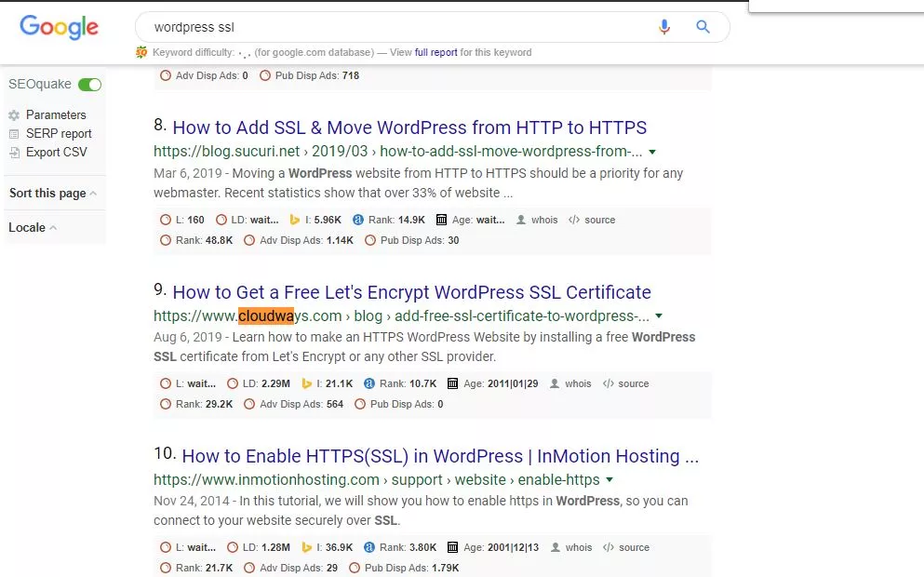Click I: 36.9K Bing index for inmotionhosting
The height and width of the screenshot is (577, 924).
pos(335,547)
